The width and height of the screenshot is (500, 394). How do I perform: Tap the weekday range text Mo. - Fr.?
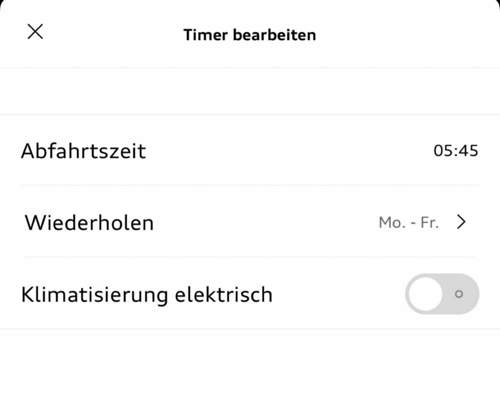pyautogui.click(x=409, y=222)
